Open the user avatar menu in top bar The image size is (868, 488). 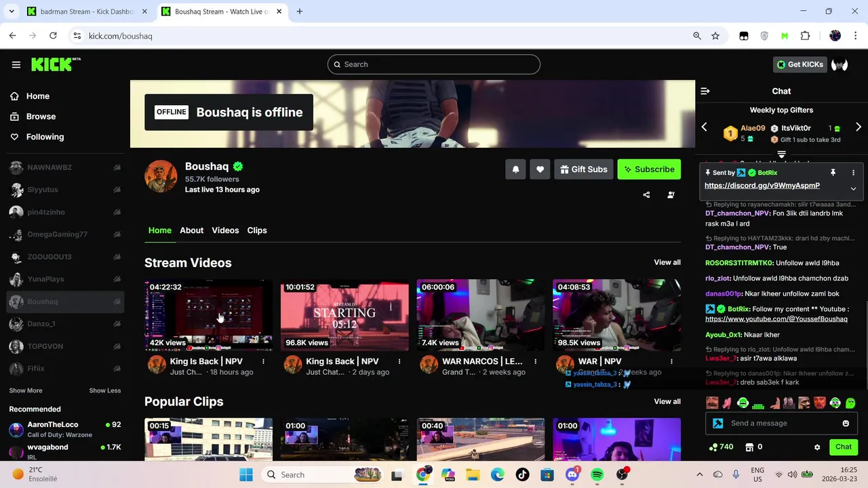tap(840, 64)
